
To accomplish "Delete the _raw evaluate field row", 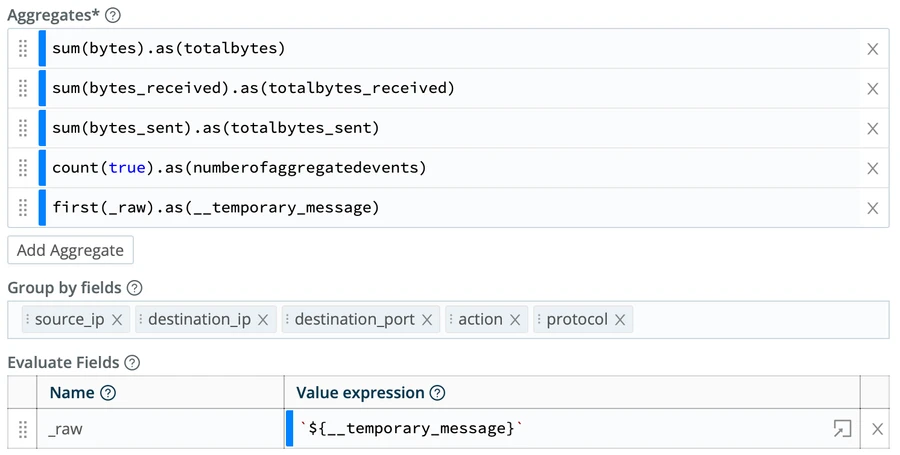I will [877, 429].
